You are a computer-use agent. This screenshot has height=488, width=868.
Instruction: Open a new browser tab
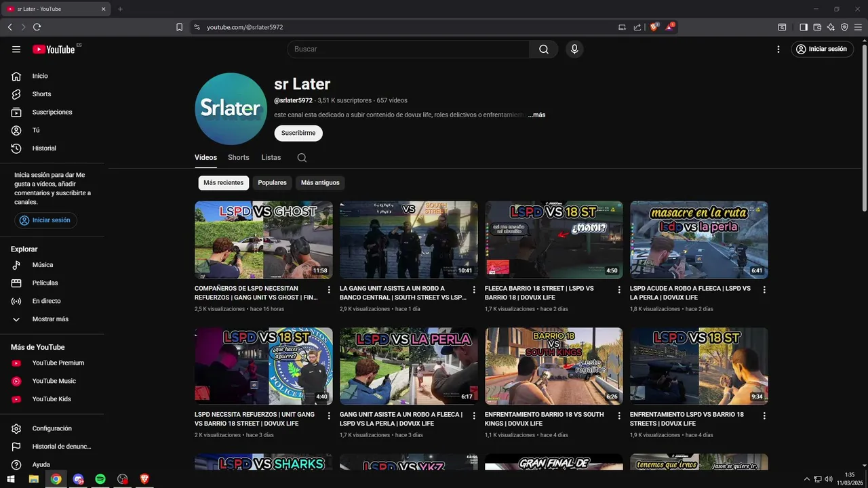pyautogui.click(x=120, y=9)
